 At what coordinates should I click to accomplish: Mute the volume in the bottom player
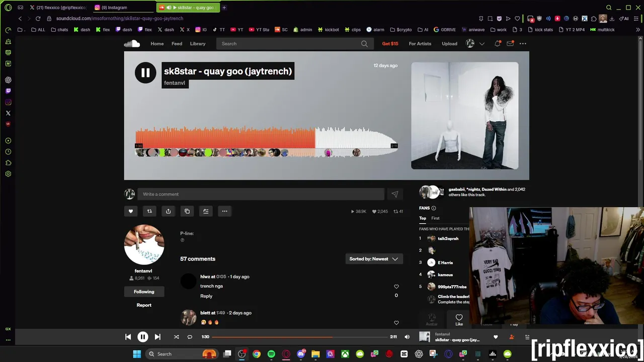coord(407,337)
